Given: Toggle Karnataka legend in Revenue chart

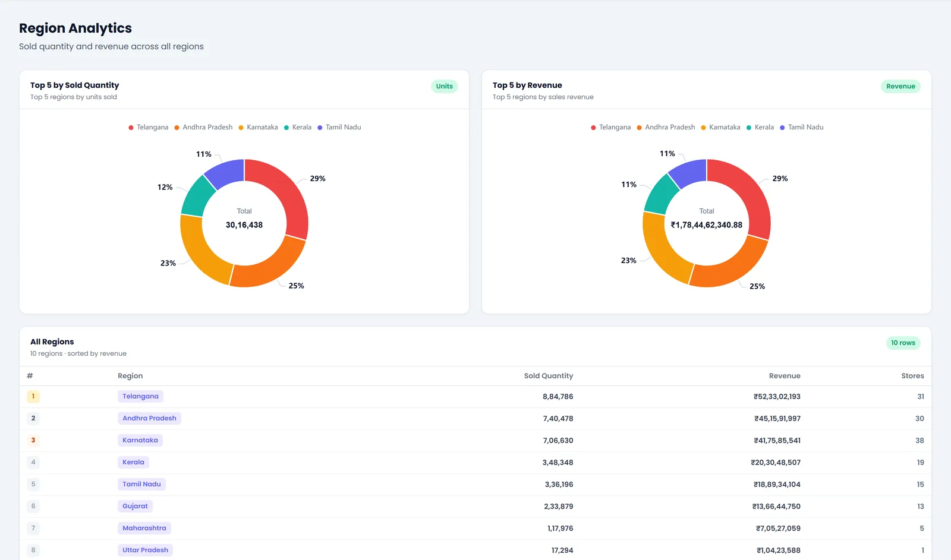Looking at the screenshot, I should coord(720,127).
